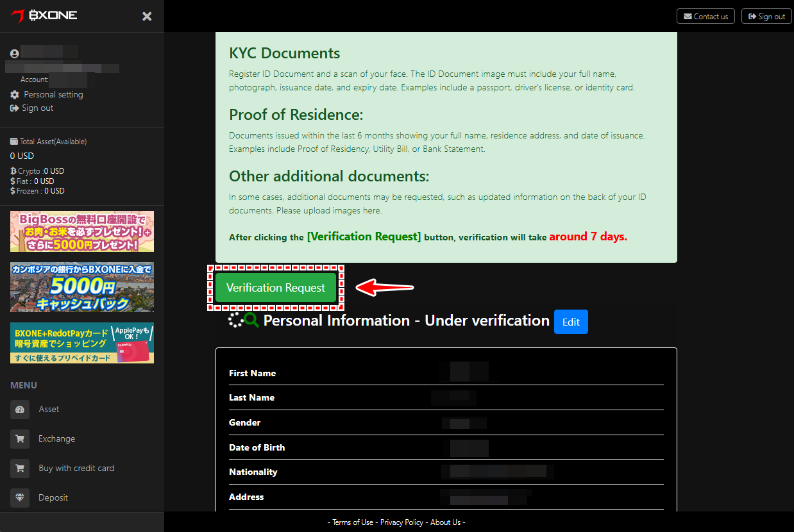Open Terms of Use link
Image resolution: width=794 pixels, height=532 pixels.
[352, 522]
